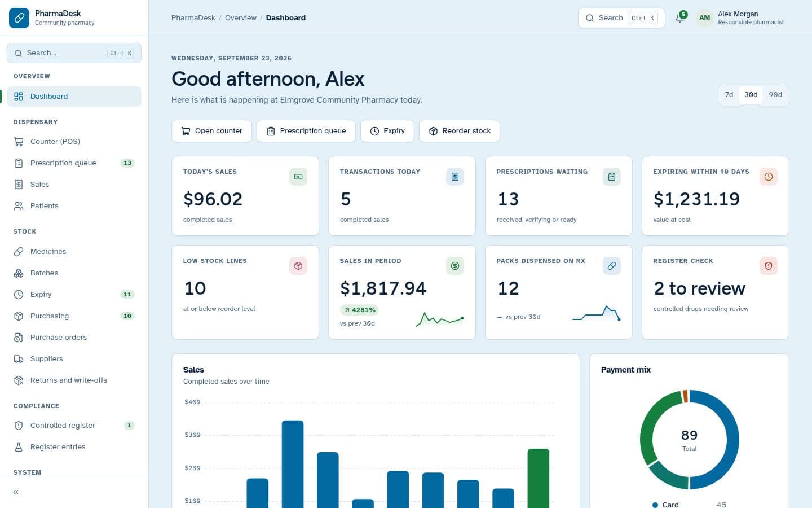This screenshot has width=812, height=508.
Task: Click the PharmaDesk pill logo icon
Action: point(19,18)
